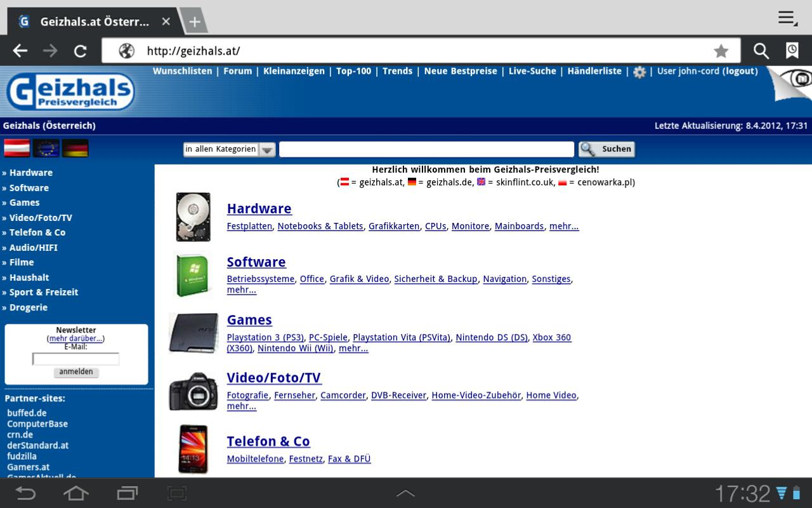The width and height of the screenshot is (812, 508).
Task: Open the Festplatten link
Action: [249, 226]
